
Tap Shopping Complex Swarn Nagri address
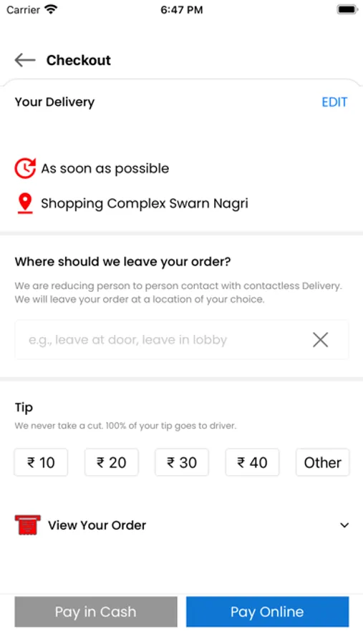[x=145, y=203]
